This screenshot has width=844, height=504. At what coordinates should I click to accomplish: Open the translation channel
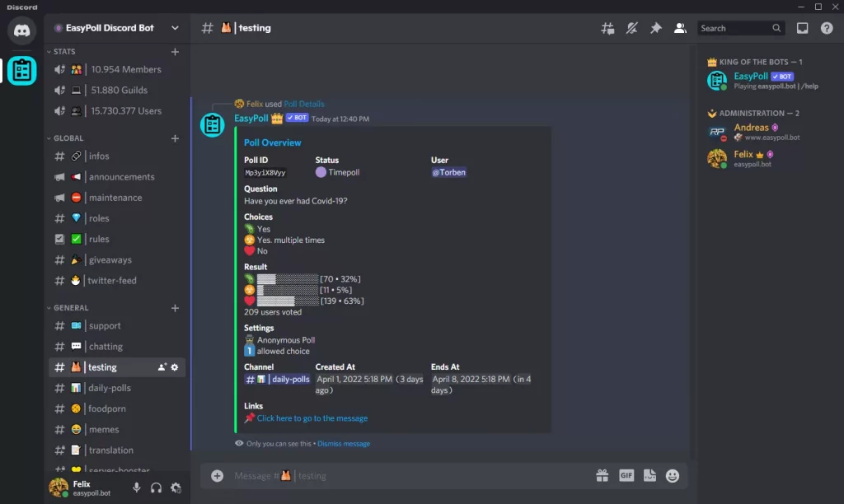click(x=117, y=450)
